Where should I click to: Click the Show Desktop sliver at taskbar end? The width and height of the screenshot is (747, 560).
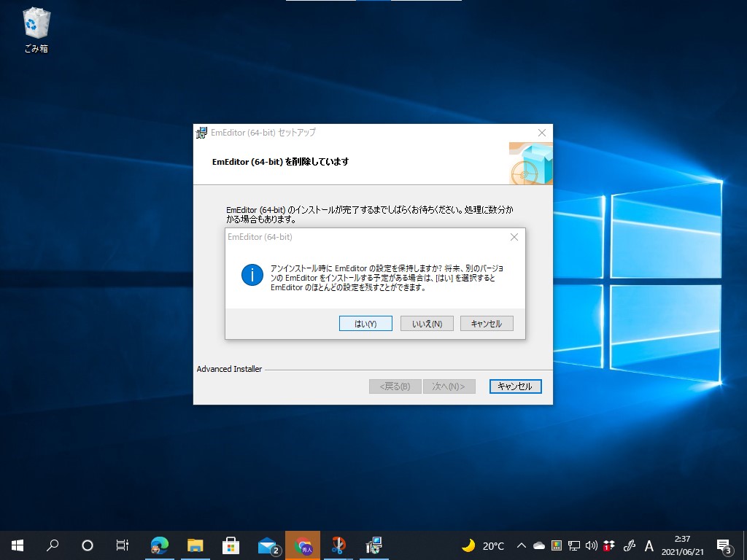pos(745,545)
